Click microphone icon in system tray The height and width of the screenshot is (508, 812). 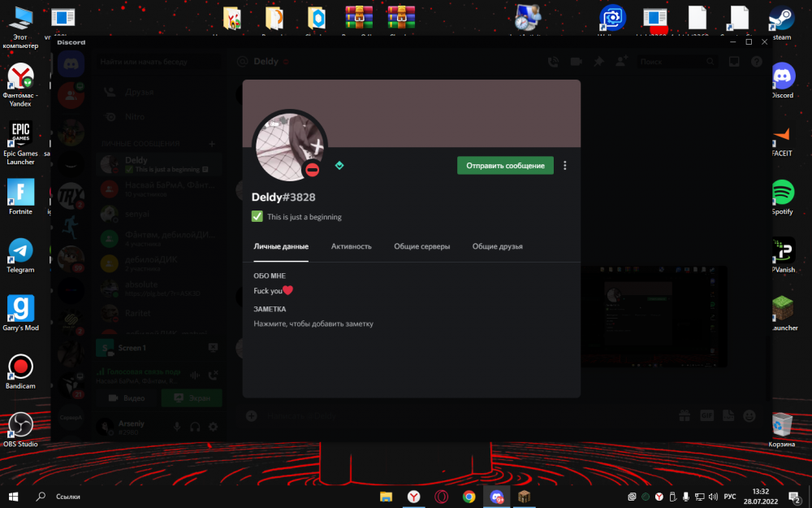coord(685,497)
